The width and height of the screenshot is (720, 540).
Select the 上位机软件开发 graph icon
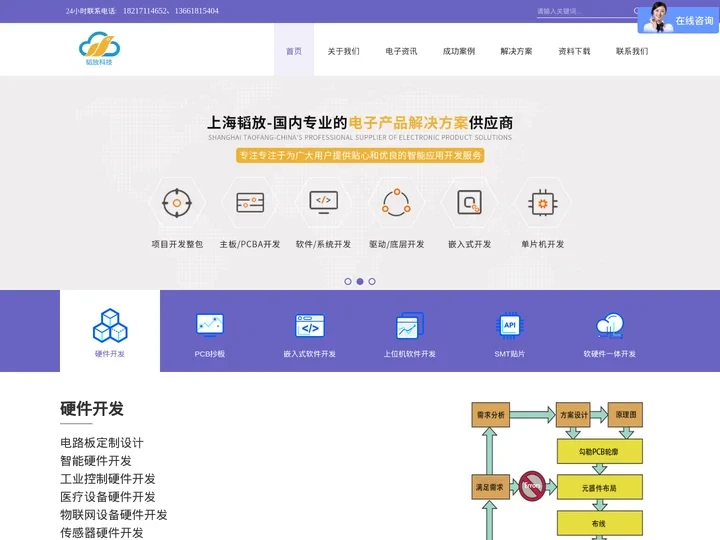pos(410,326)
